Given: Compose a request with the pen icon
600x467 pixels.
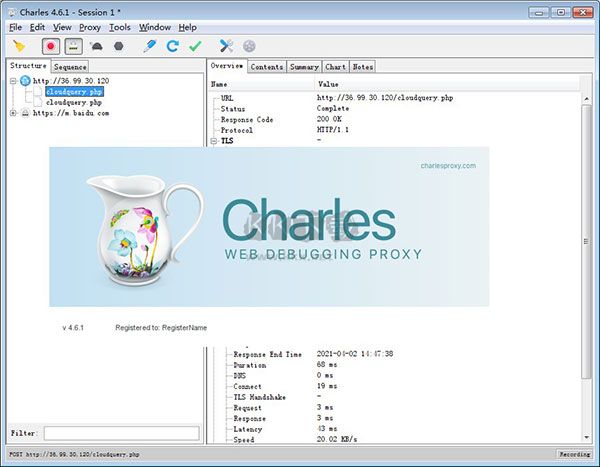Looking at the screenshot, I should click(149, 46).
